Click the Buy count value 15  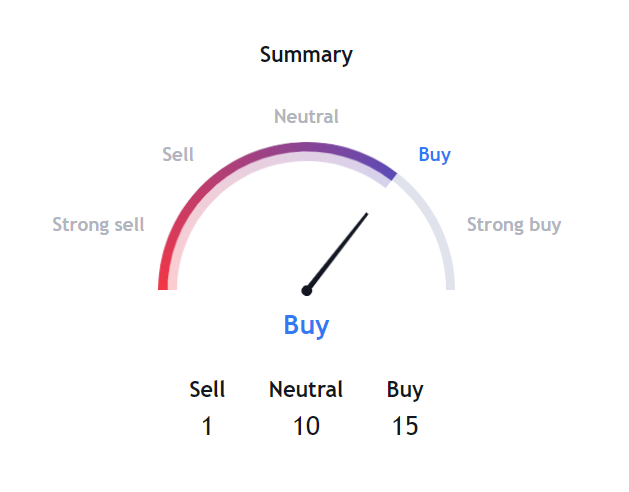(x=405, y=427)
